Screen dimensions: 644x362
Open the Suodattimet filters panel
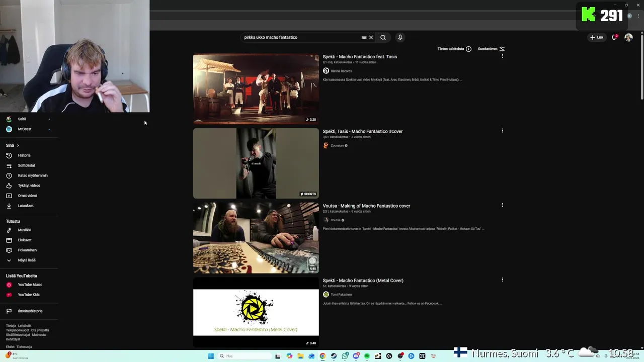[492, 49]
